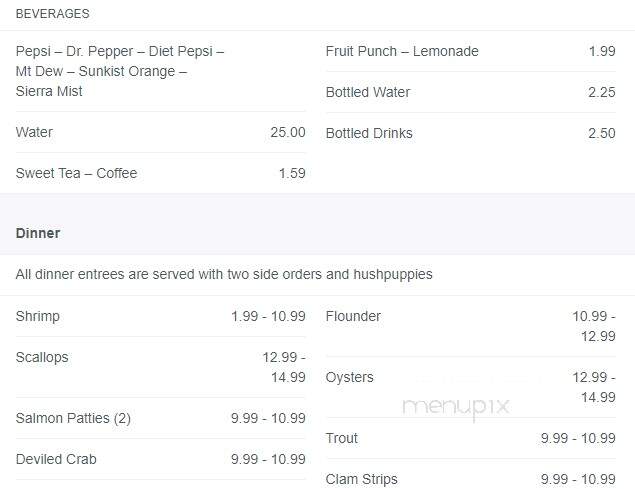This screenshot has width=635, height=489.
Task: Click the BEVERAGES section heading
Action: pos(52,14)
